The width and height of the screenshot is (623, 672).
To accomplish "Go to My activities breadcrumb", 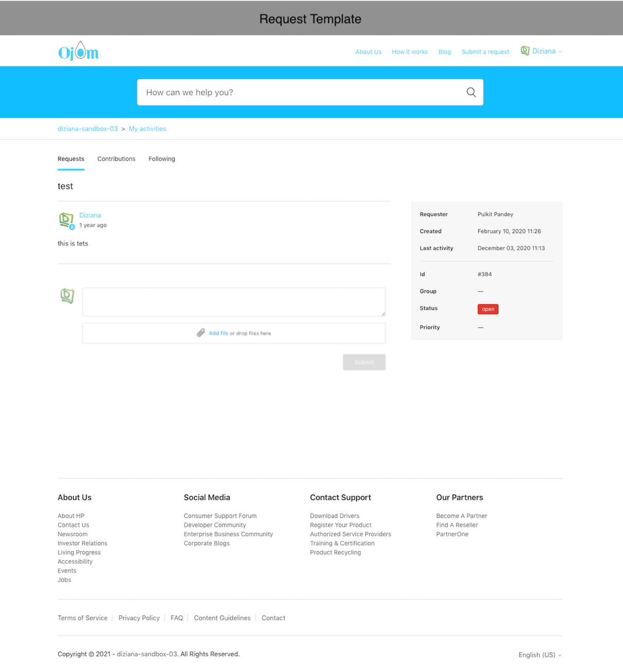I will (147, 129).
